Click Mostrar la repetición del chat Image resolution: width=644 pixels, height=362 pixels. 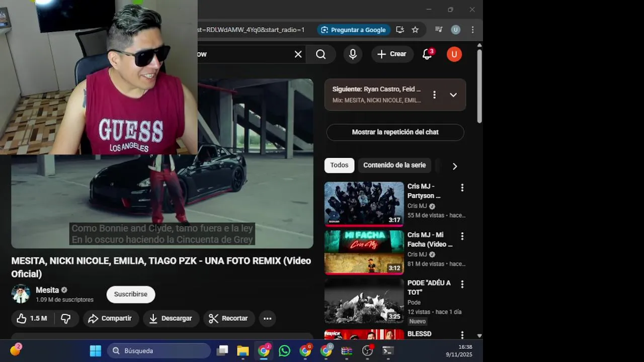pos(395,132)
